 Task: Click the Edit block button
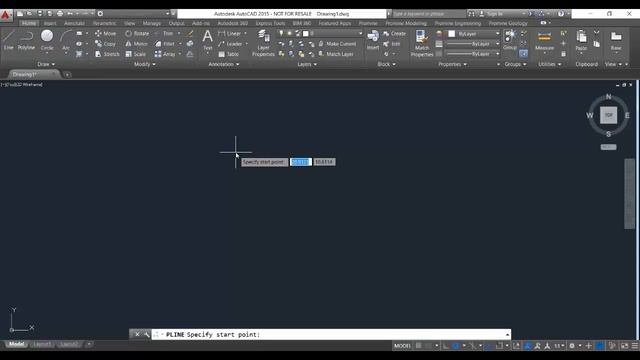[x=392, y=44]
